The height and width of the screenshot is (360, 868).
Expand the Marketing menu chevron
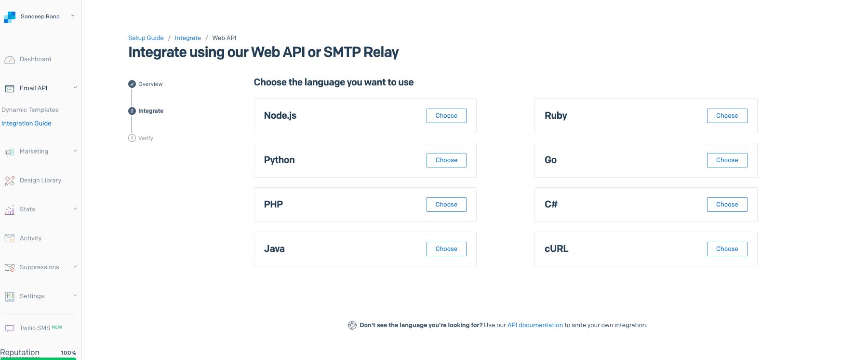75,151
